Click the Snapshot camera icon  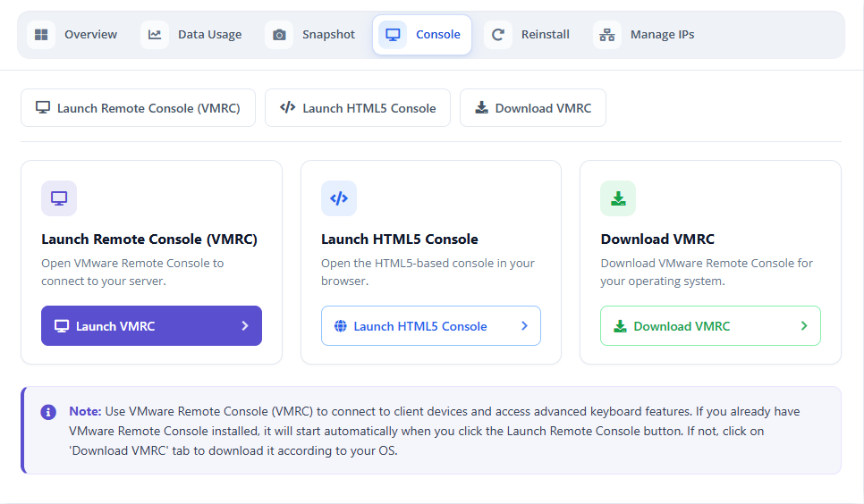pos(279,35)
